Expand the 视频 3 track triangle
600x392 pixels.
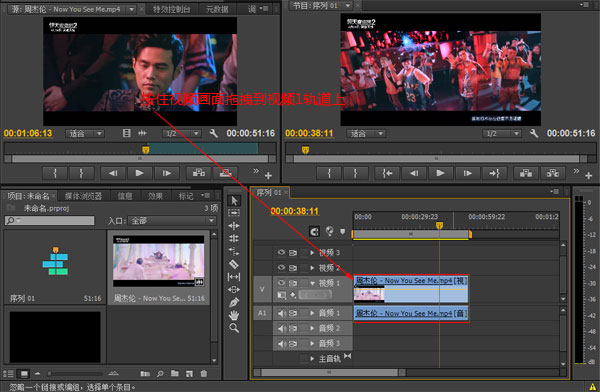[x=312, y=253]
